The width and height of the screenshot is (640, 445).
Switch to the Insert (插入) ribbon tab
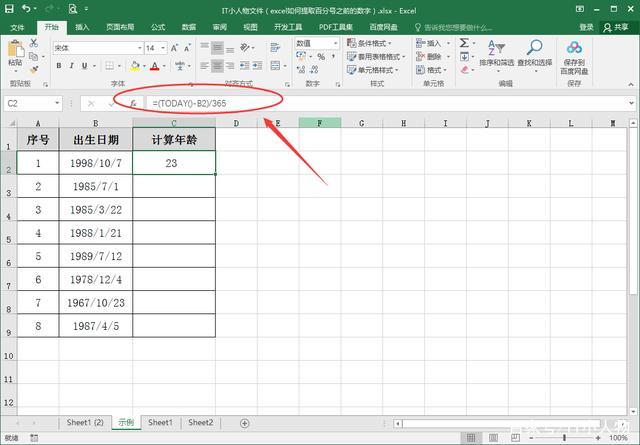click(82, 27)
